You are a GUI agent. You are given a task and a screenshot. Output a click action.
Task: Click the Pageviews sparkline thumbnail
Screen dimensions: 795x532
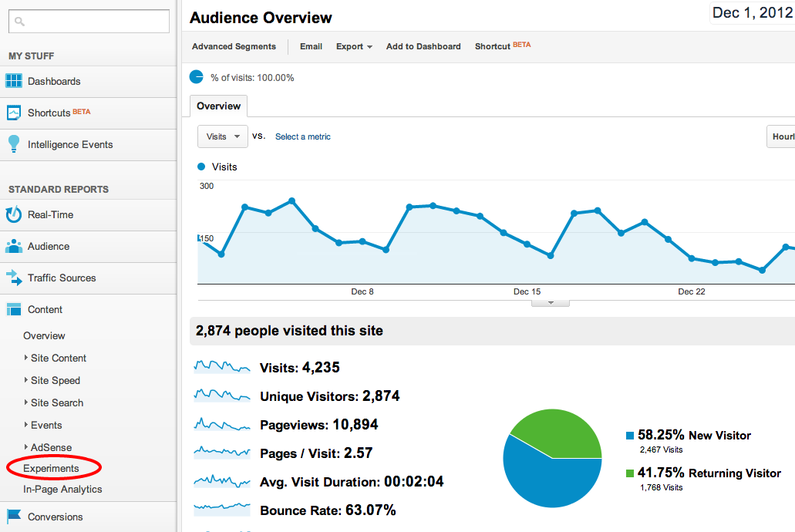(x=222, y=425)
